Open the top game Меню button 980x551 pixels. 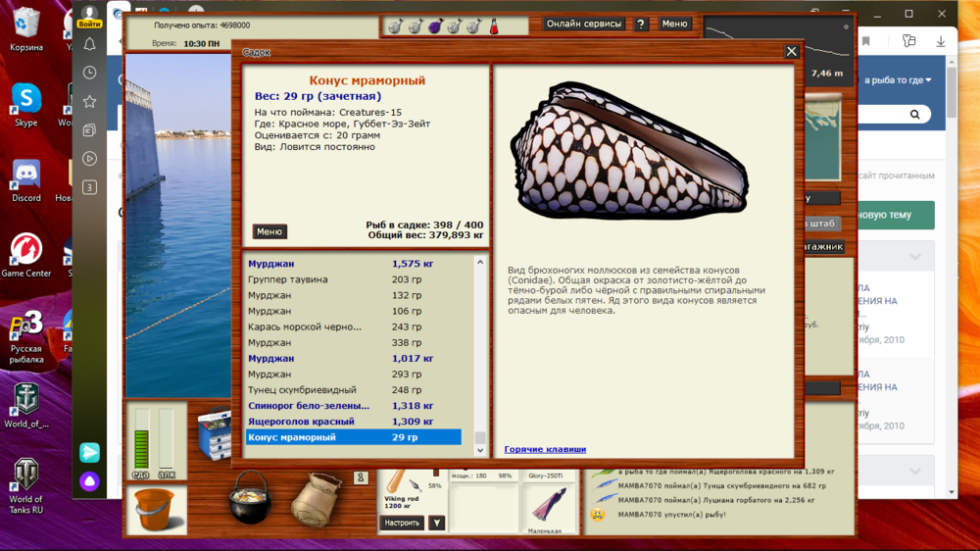(674, 24)
